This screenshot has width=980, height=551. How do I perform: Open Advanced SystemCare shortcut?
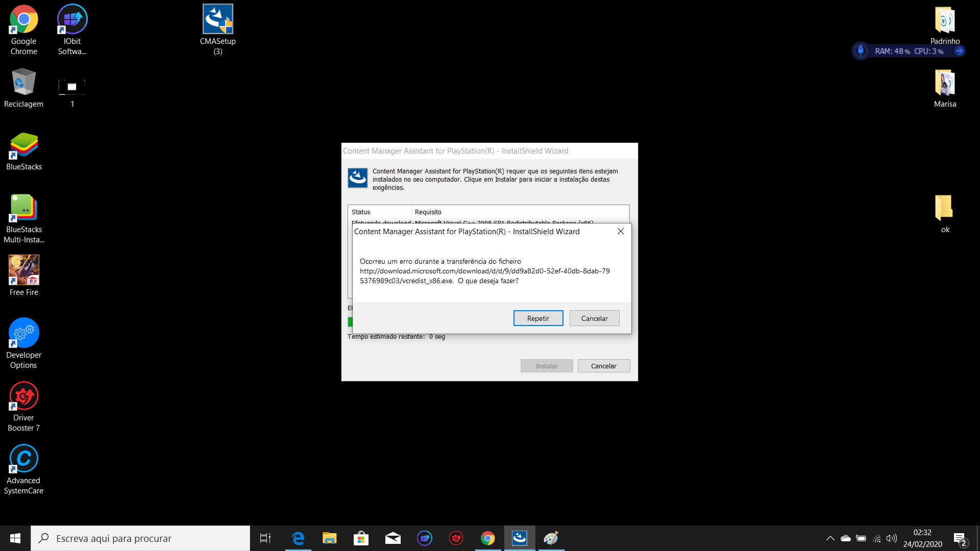pyautogui.click(x=23, y=469)
